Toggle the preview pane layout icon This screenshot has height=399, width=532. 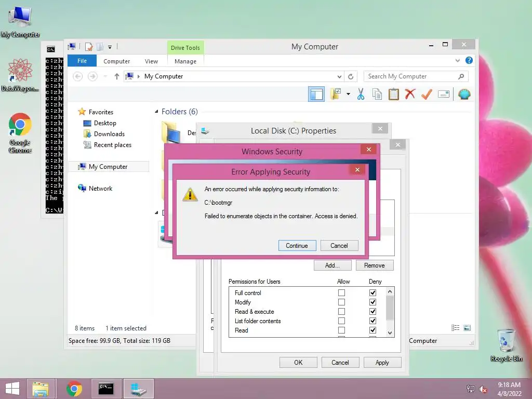(316, 95)
